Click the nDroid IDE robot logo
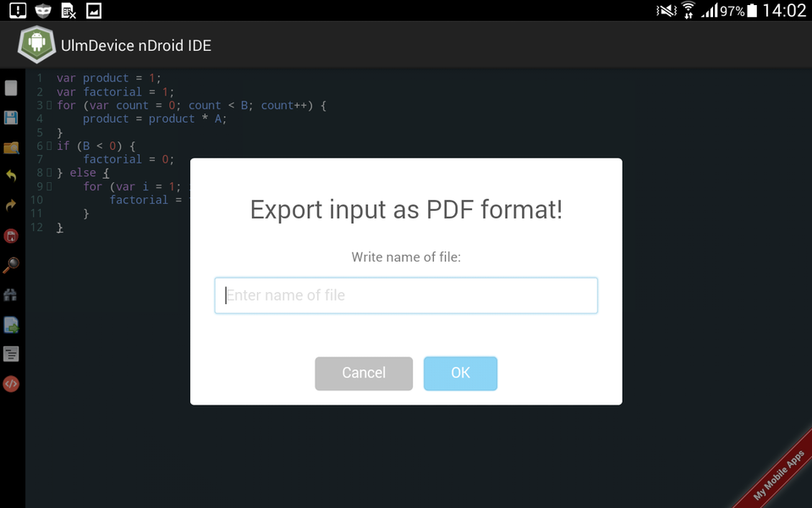 click(x=36, y=45)
